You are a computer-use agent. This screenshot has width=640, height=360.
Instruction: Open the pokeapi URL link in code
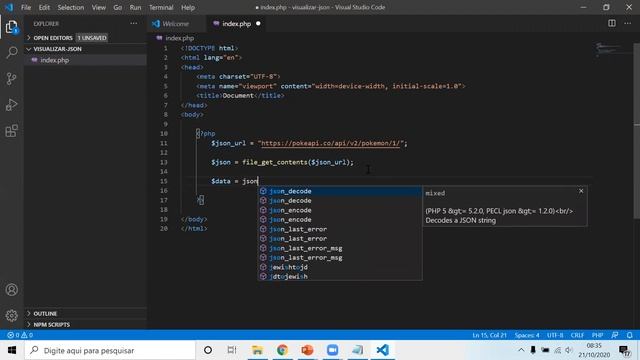coord(331,143)
